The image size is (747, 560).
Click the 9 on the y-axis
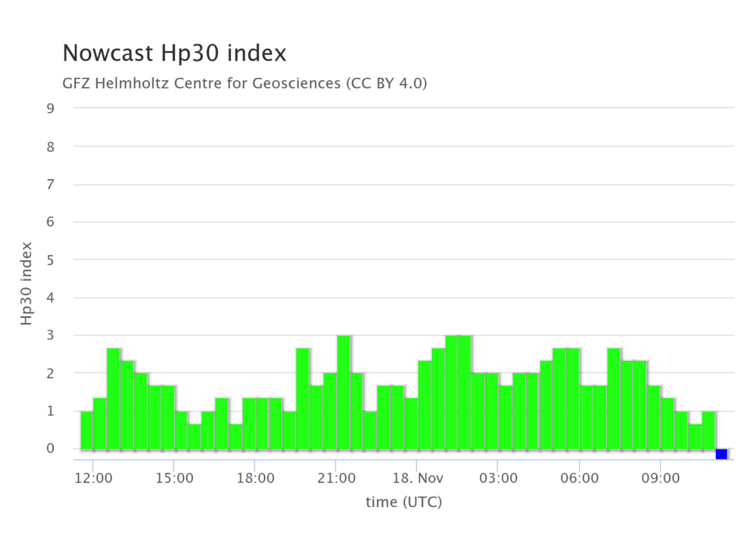click(50, 108)
